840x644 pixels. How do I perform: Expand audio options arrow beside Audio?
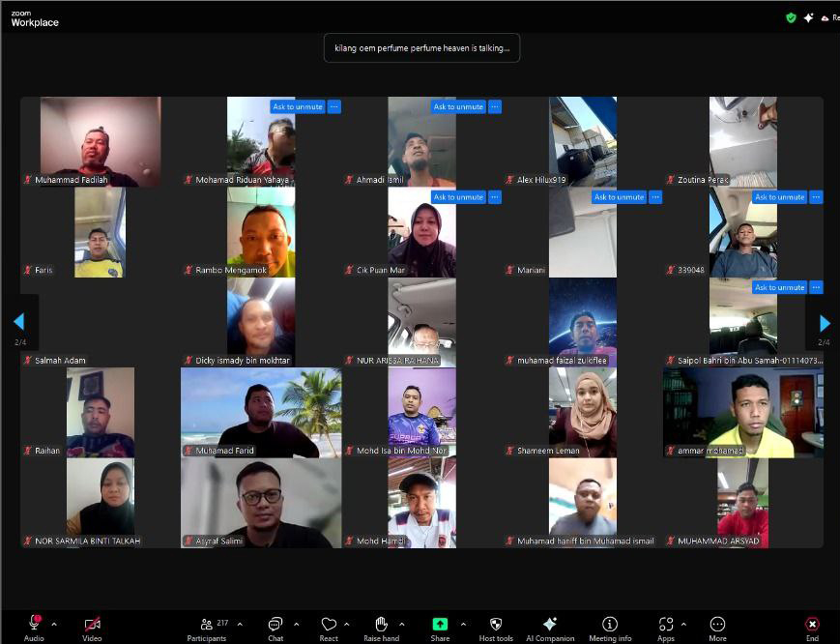tap(53, 624)
